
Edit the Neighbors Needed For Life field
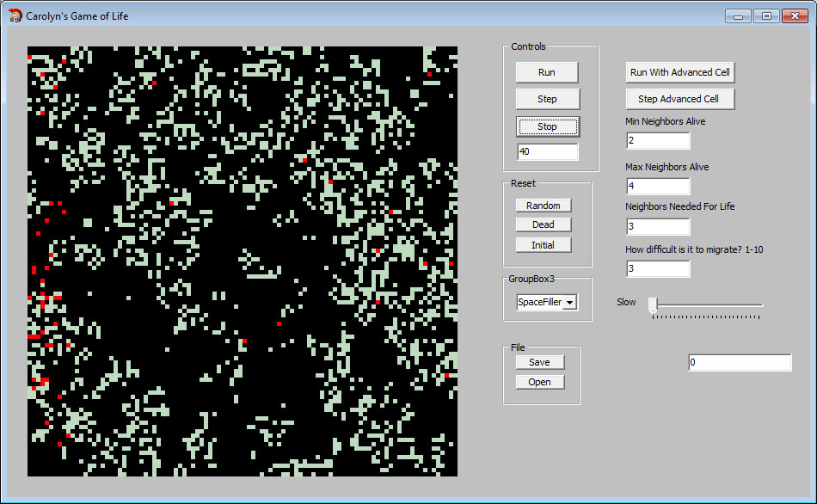tap(658, 227)
